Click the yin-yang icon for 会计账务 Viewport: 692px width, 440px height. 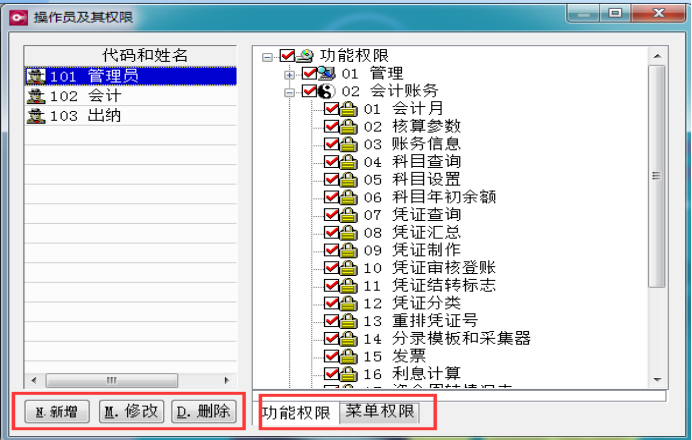[x=327, y=92]
